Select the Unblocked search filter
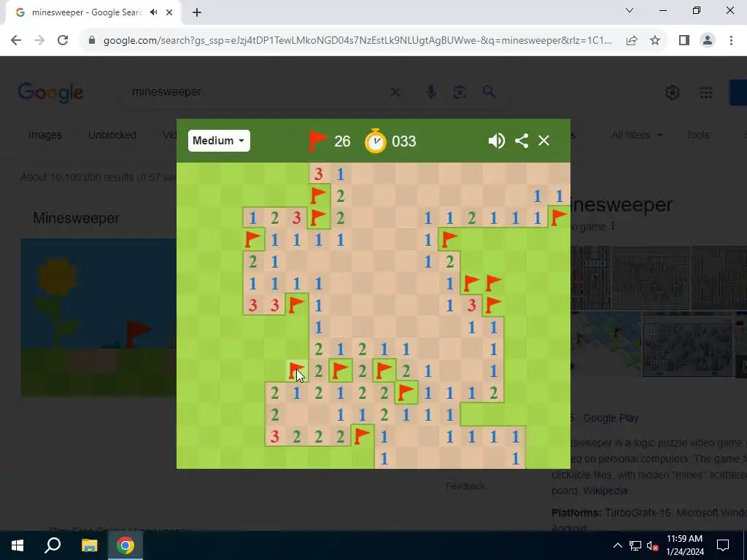Image resolution: width=747 pixels, height=560 pixels. (112, 135)
